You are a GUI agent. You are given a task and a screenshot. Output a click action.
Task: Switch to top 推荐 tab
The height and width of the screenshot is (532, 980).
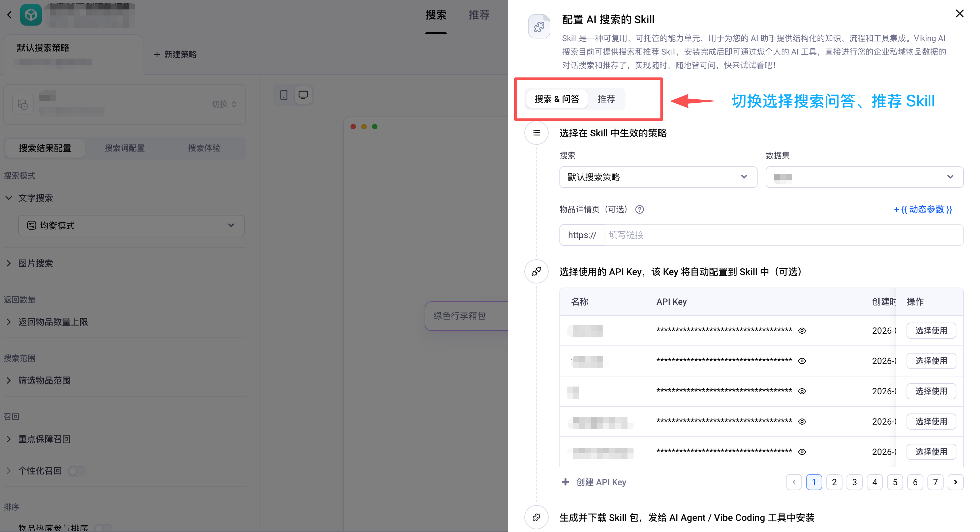479,15
